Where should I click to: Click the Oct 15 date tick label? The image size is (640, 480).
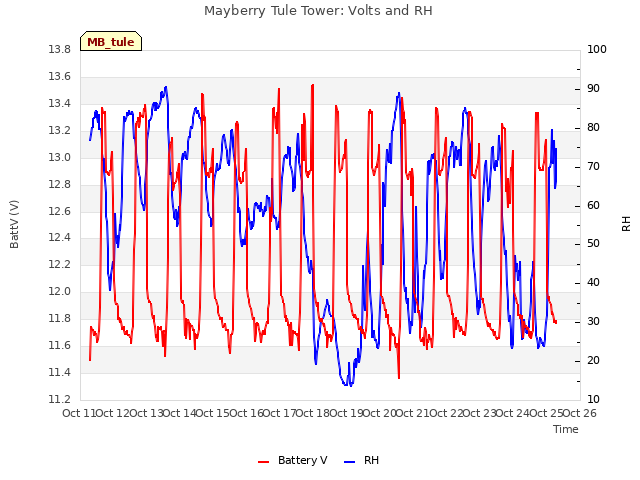[x=213, y=413]
